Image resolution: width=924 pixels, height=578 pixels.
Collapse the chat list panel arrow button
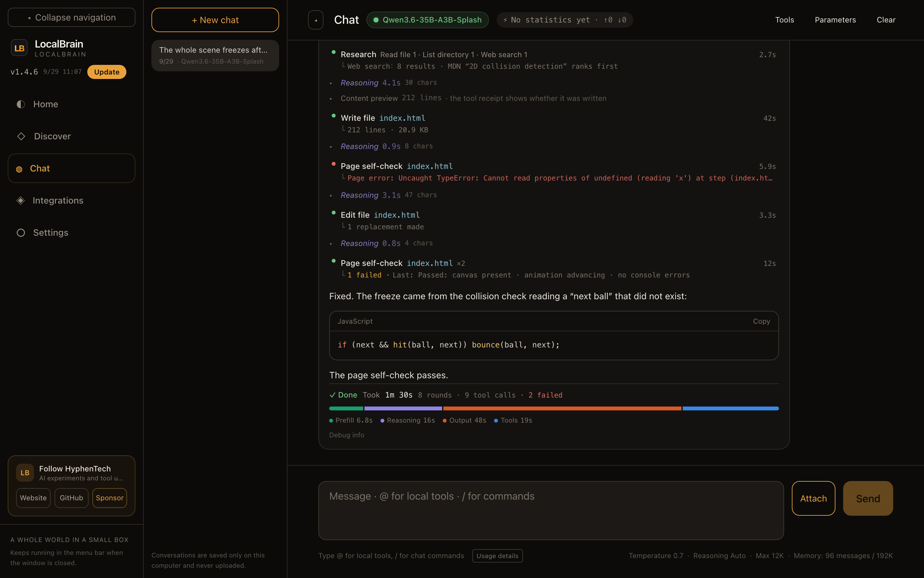click(316, 20)
